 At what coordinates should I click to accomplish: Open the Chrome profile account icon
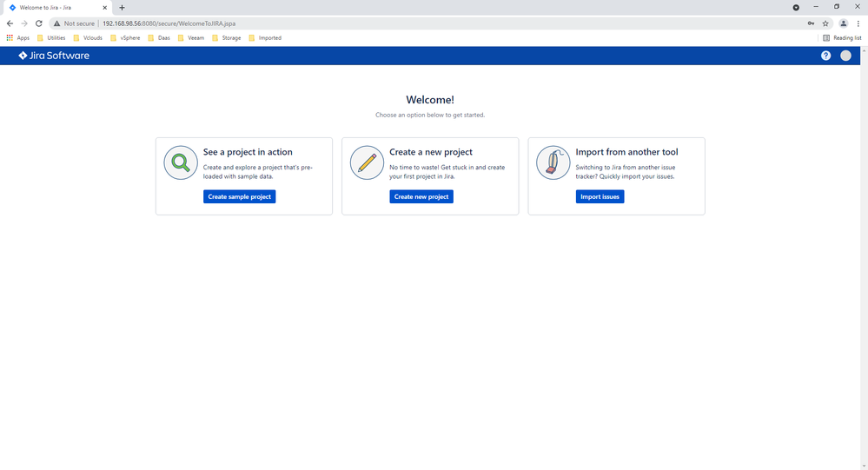(843, 23)
